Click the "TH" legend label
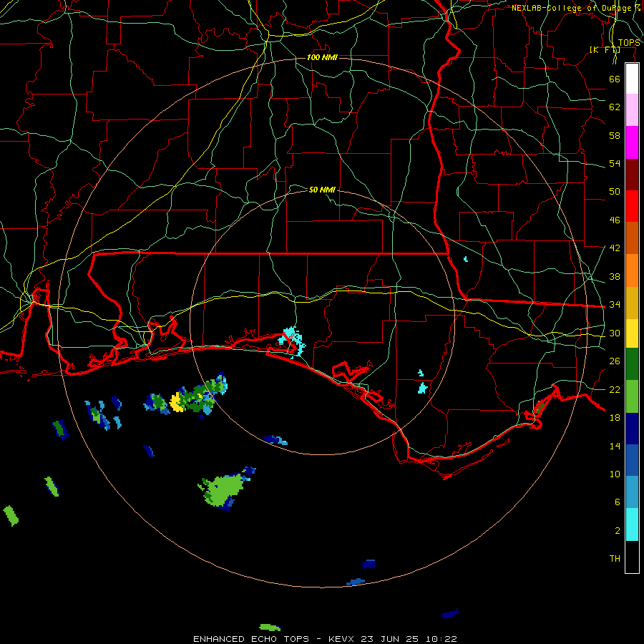The height and width of the screenshot is (644, 644). pos(615,559)
